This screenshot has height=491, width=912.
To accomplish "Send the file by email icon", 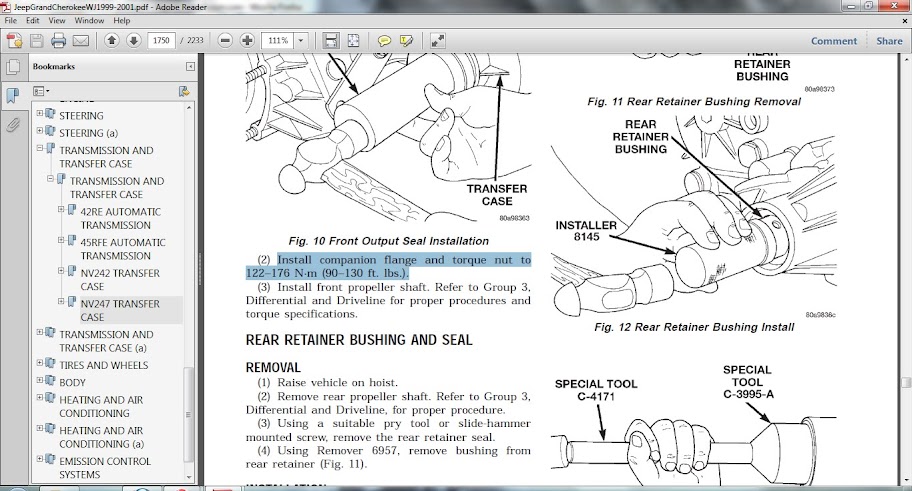I will point(81,41).
